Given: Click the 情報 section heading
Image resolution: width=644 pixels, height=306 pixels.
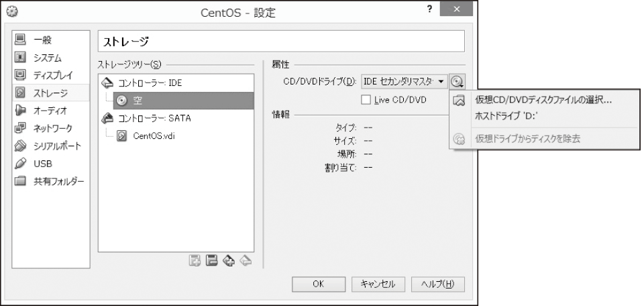Looking at the screenshot, I should click(x=280, y=115).
